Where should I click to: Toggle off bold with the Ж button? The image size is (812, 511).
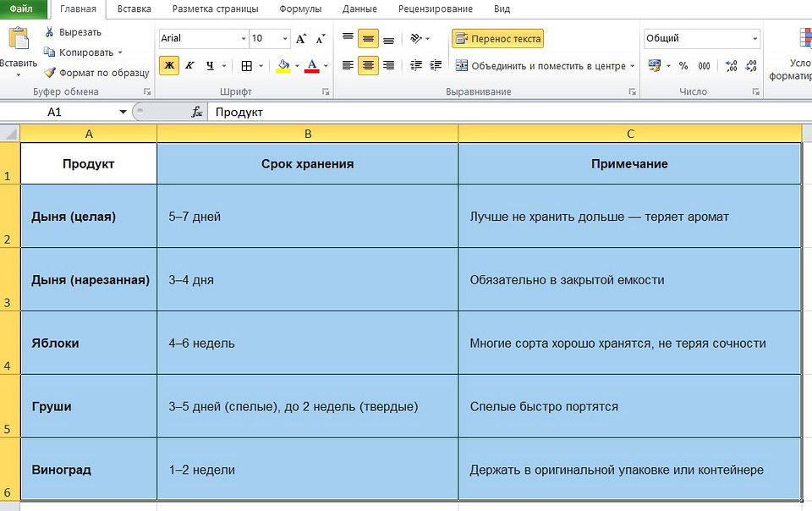(169, 65)
